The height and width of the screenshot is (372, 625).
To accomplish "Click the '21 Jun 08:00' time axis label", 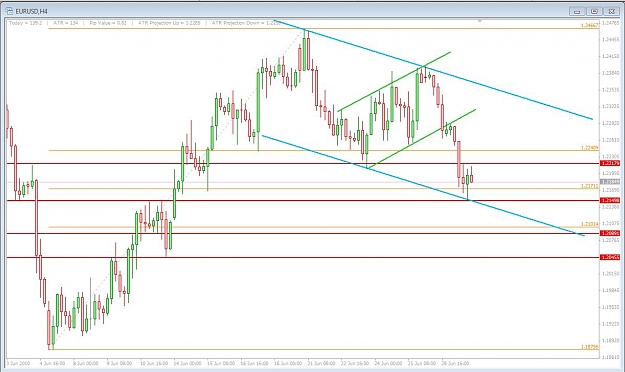I will tap(321, 364).
